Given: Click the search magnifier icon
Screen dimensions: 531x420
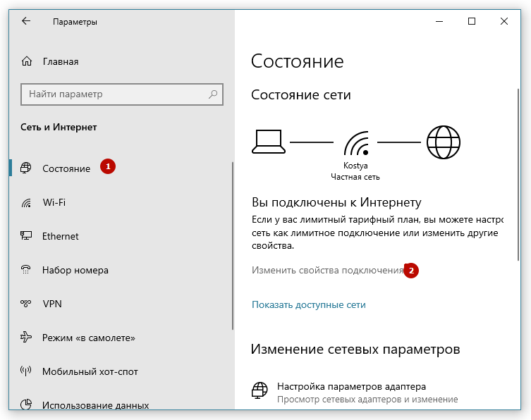Looking at the screenshot, I should tap(212, 94).
